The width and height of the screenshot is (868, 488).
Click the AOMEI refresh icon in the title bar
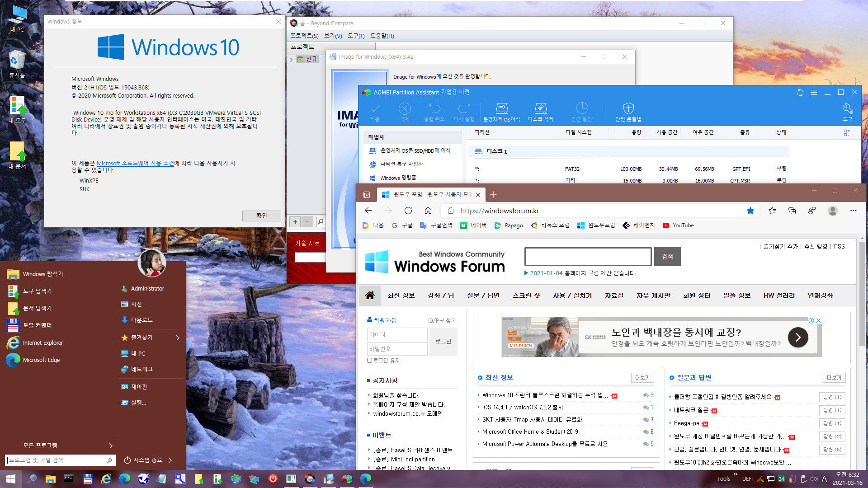pos(800,93)
